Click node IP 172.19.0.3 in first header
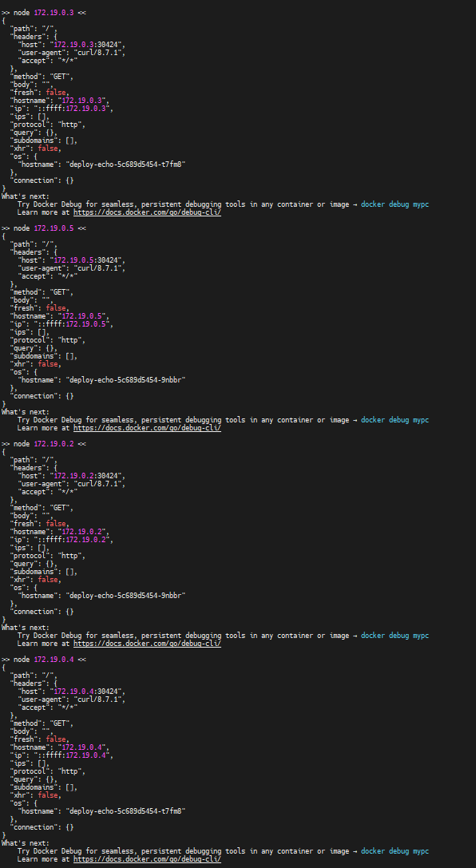The image size is (476, 868). [54, 12]
